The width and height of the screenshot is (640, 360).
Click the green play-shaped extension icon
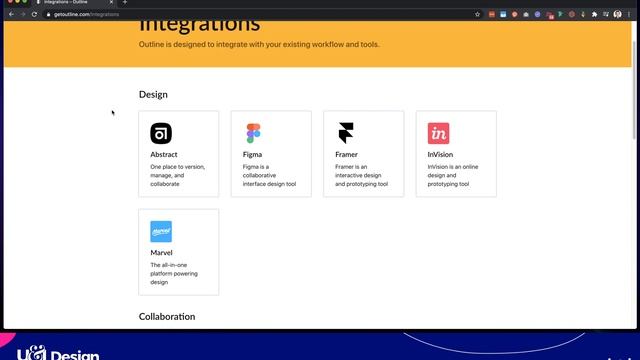coord(560,14)
